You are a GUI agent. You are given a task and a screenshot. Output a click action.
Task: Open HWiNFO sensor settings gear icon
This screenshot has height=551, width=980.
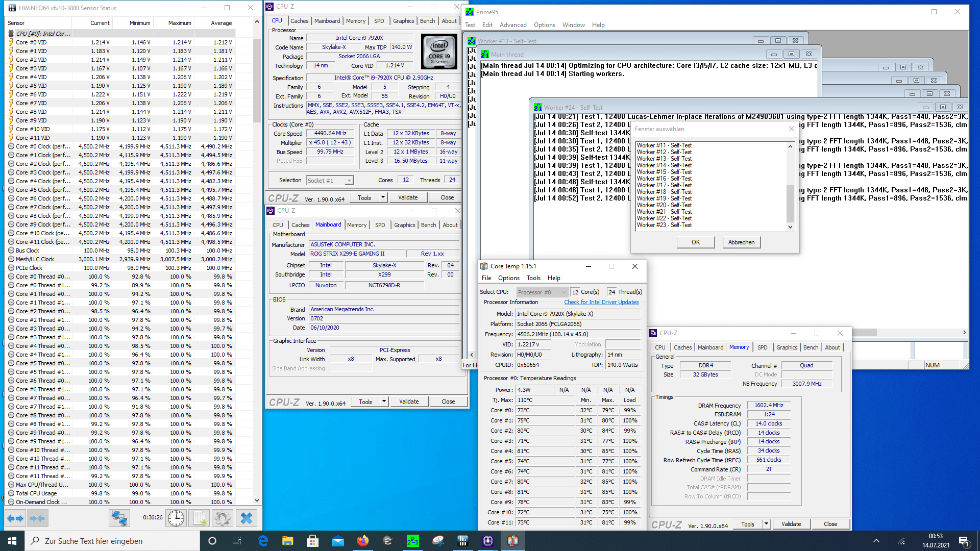pos(223,518)
